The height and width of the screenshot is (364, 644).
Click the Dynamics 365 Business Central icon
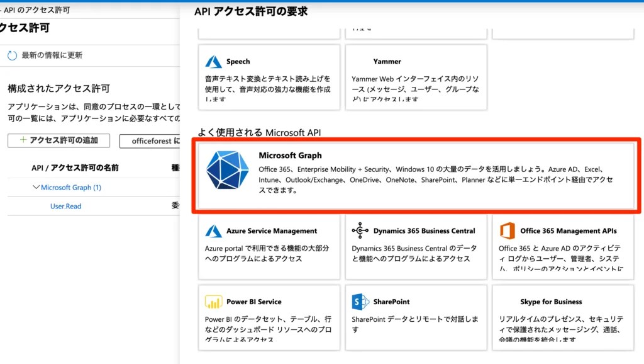(x=360, y=230)
